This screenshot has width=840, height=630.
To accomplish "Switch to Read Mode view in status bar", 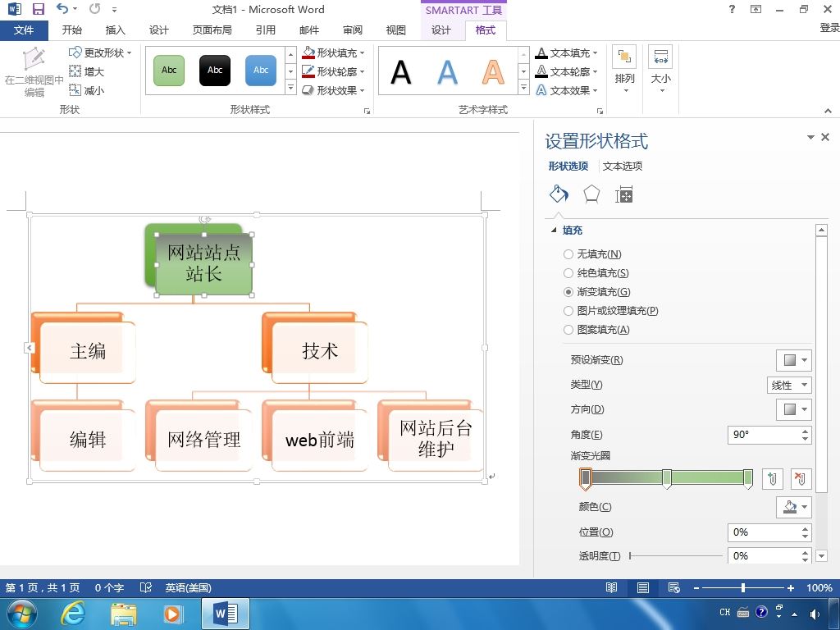I will tap(611, 587).
